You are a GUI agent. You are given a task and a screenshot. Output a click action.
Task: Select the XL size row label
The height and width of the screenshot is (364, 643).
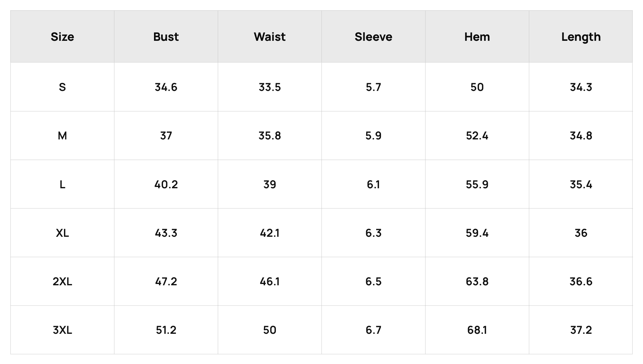62,233
